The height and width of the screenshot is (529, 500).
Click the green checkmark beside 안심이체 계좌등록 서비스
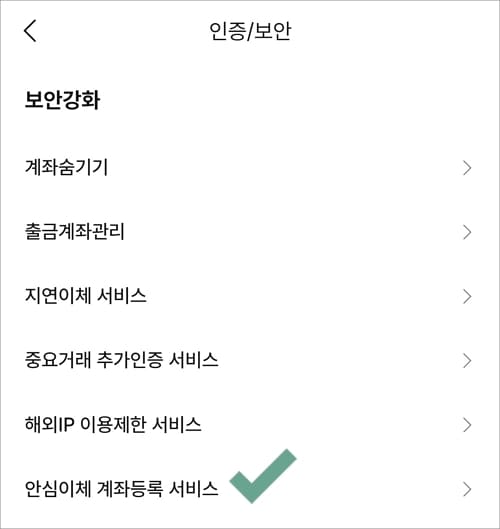(x=263, y=476)
